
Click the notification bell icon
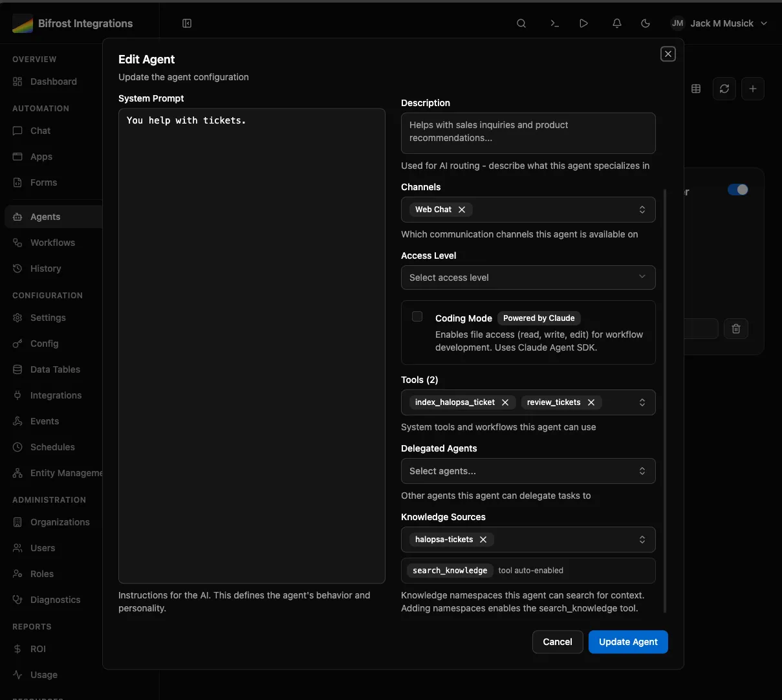(617, 23)
